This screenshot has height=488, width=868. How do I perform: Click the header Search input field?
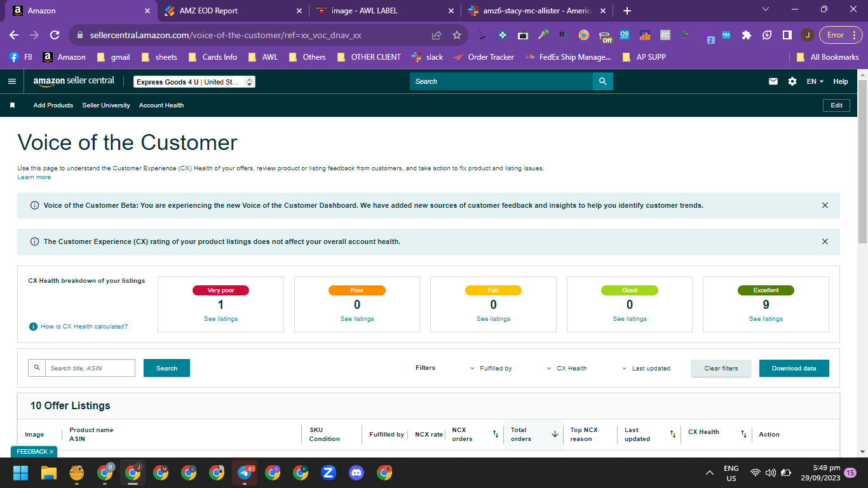click(501, 81)
